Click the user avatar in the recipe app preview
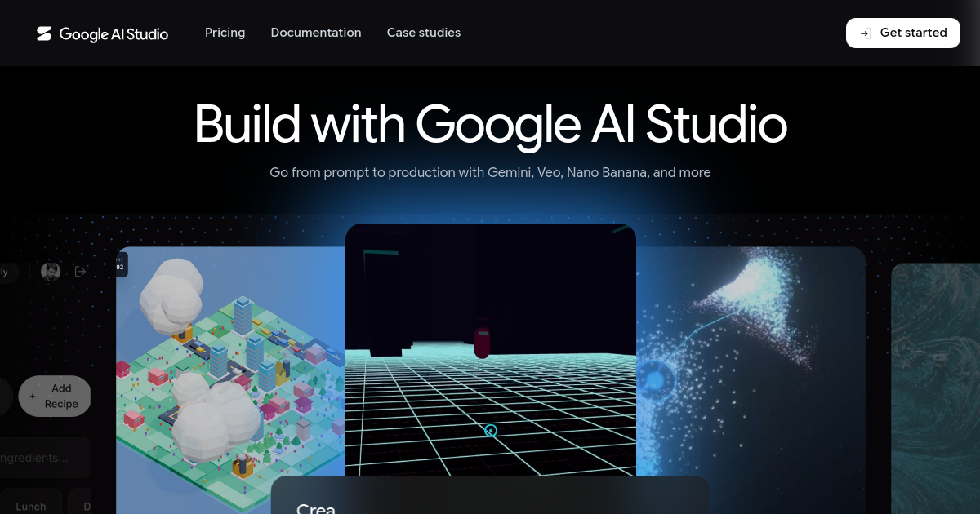 (x=51, y=272)
